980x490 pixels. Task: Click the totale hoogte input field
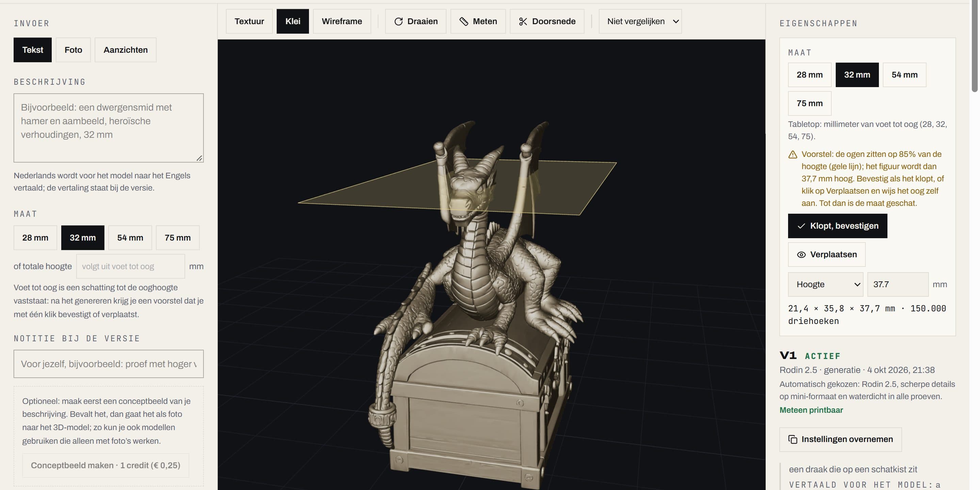[x=130, y=266]
